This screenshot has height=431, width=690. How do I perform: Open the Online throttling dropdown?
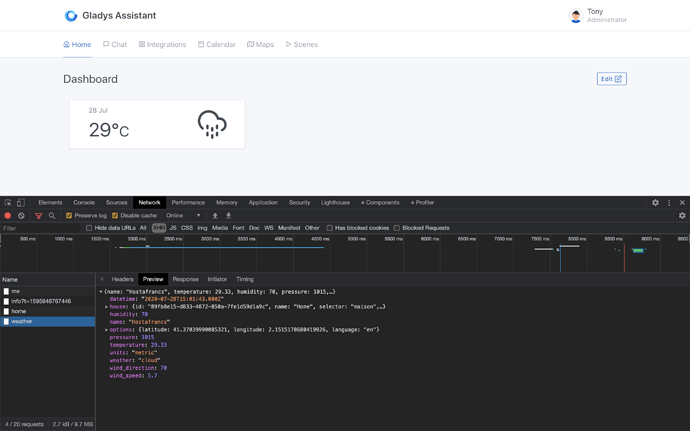click(183, 216)
